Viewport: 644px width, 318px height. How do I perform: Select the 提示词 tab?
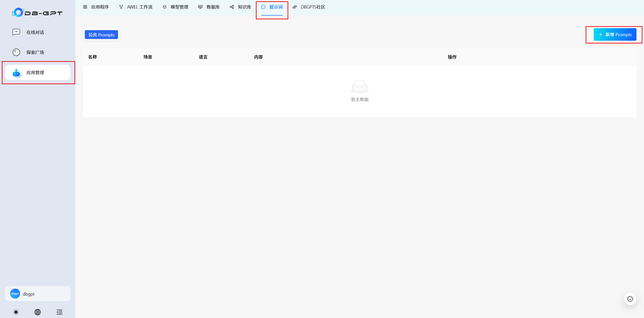click(272, 7)
